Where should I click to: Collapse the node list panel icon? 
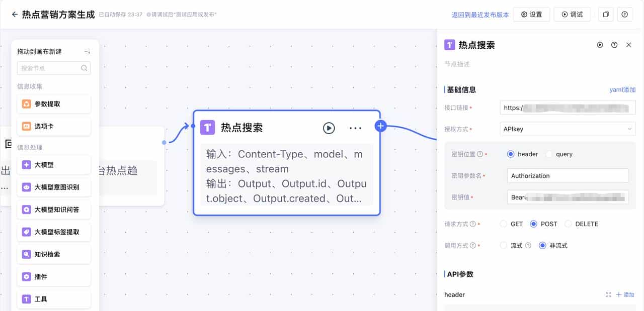(87, 51)
